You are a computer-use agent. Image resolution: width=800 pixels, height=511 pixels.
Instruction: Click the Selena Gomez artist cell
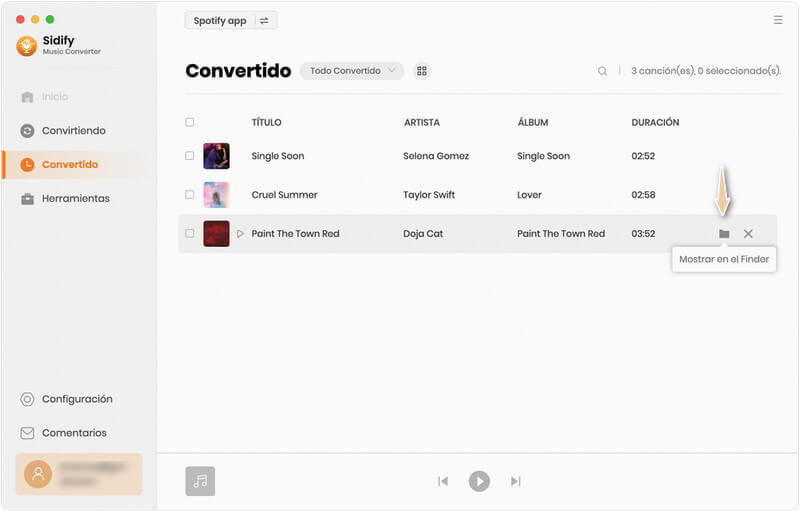point(436,156)
